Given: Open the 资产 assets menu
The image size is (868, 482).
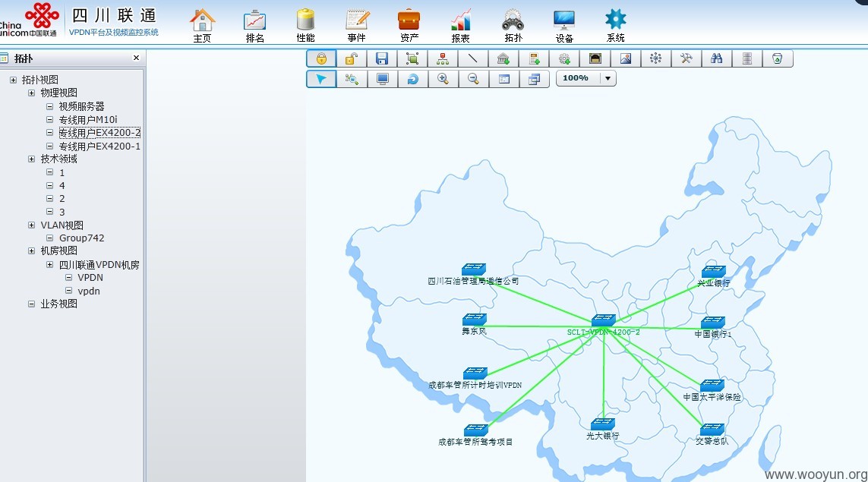Looking at the screenshot, I should coord(409,26).
